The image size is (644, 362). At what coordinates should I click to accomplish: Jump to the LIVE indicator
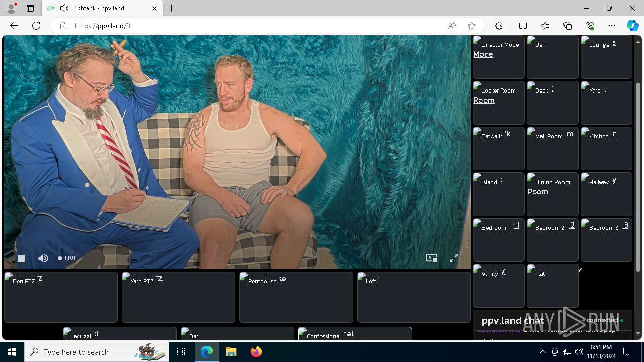tap(67, 258)
